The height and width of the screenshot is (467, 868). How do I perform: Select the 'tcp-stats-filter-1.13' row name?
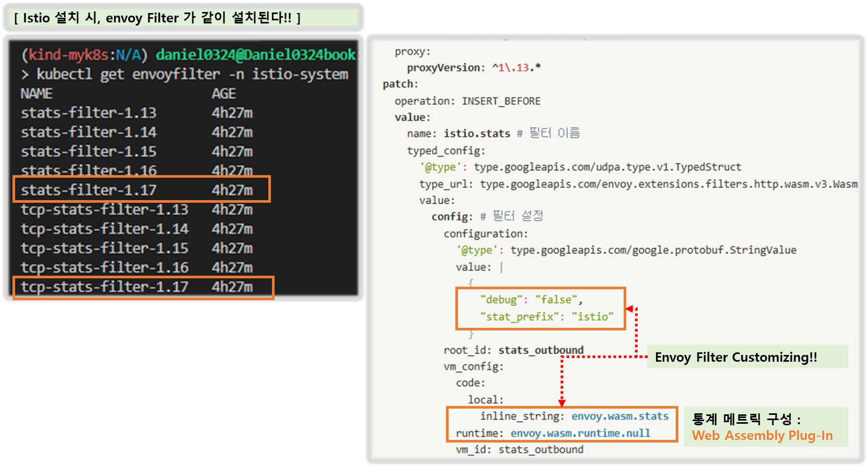(105, 210)
